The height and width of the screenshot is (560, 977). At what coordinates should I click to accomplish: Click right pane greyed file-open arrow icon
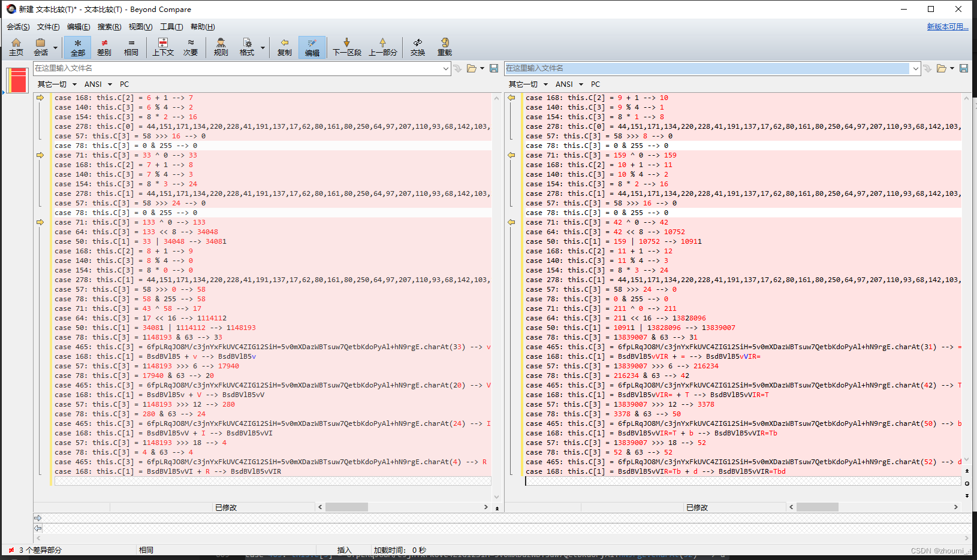927,68
